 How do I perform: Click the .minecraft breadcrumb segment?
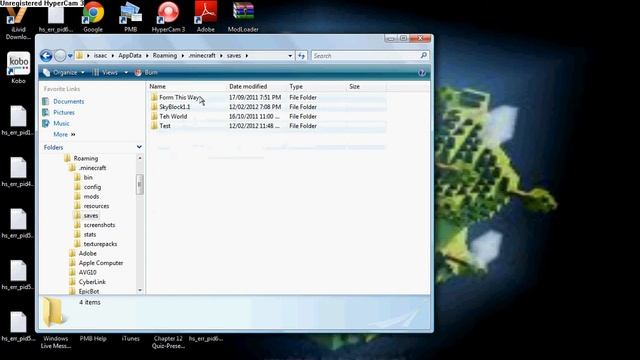[202, 56]
